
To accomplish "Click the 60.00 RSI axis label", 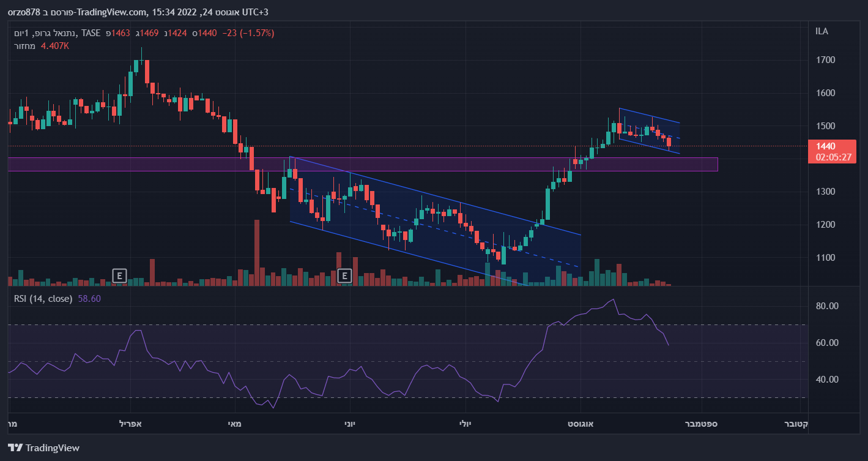I will click(827, 343).
